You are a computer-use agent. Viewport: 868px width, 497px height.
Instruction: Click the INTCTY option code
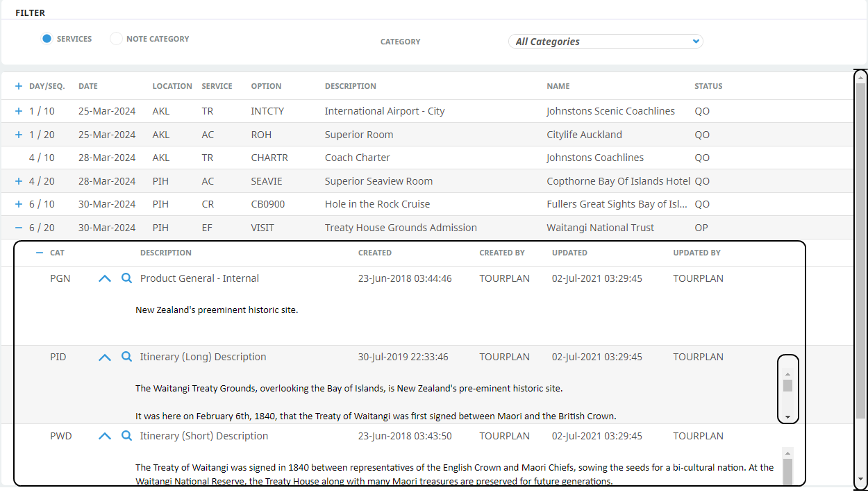[x=267, y=111]
